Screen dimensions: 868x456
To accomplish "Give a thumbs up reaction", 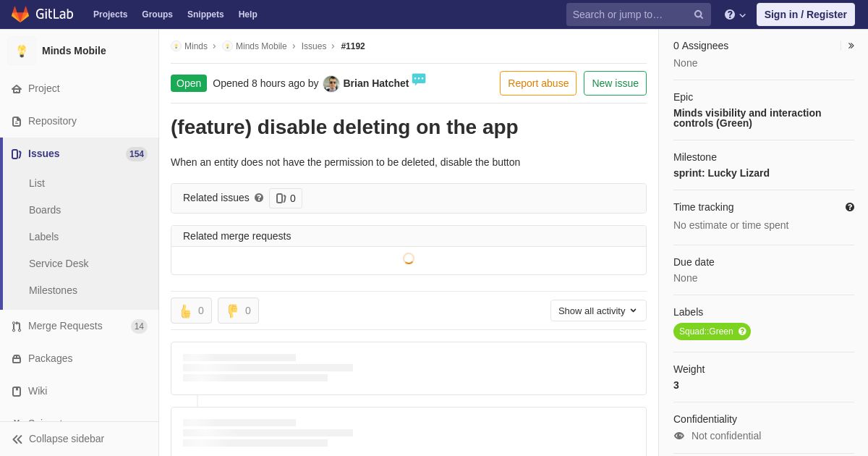I will 191,311.
